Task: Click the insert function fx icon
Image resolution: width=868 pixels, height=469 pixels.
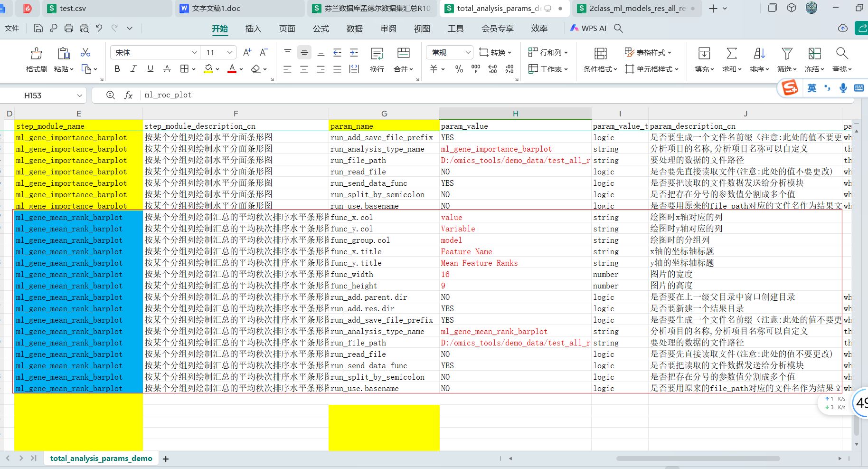Action: tap(128, 96)
